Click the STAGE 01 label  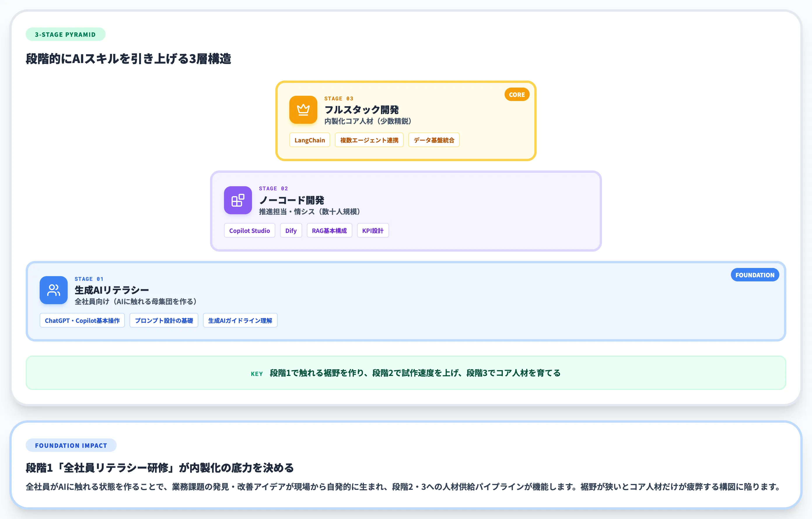(89, 279)
